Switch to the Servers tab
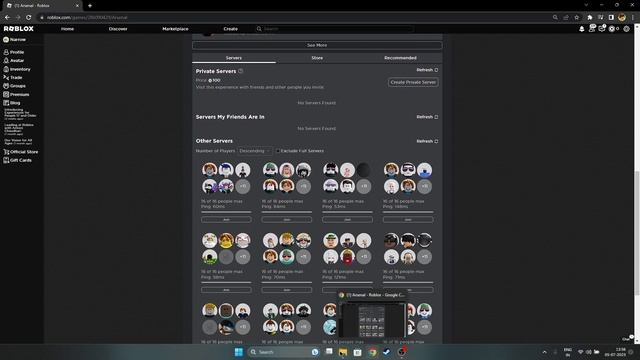Viewport: 640px width, 360px height. pos(234,58)
